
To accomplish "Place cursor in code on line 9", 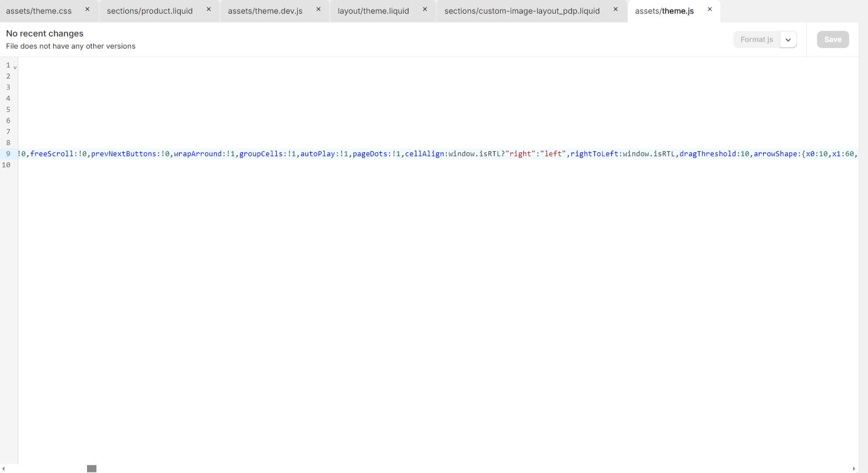I will (x=438, y=154).
